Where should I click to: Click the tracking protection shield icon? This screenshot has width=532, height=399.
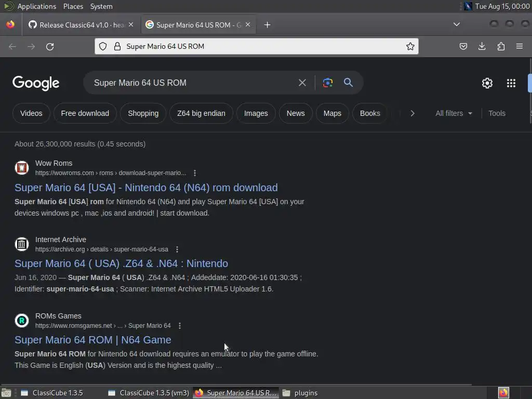pos(103,46)
